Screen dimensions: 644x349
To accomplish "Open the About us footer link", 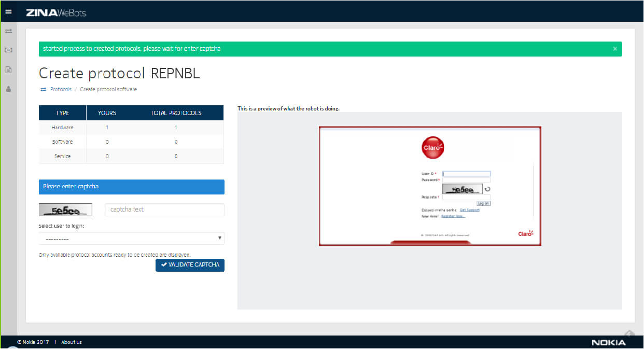I will (72, 342).
